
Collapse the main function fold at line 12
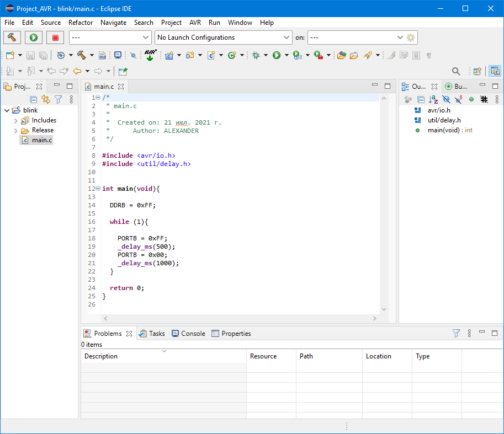(x=98, y=189)
